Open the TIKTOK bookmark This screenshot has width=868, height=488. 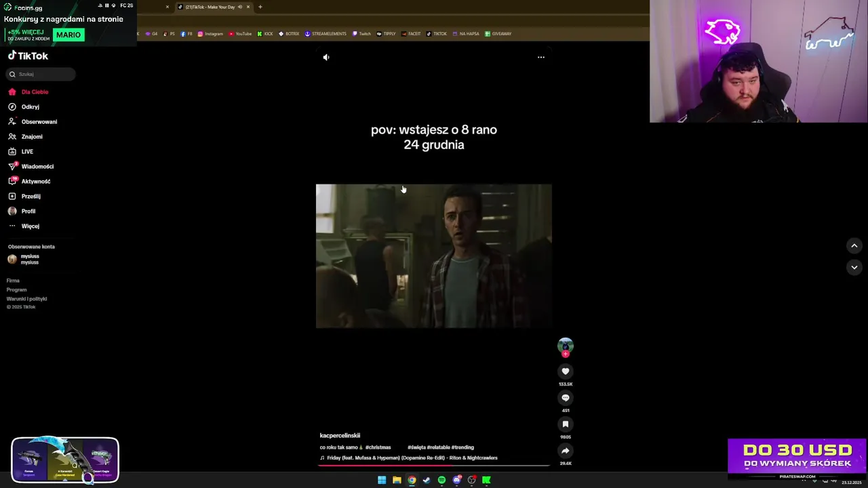436,34
